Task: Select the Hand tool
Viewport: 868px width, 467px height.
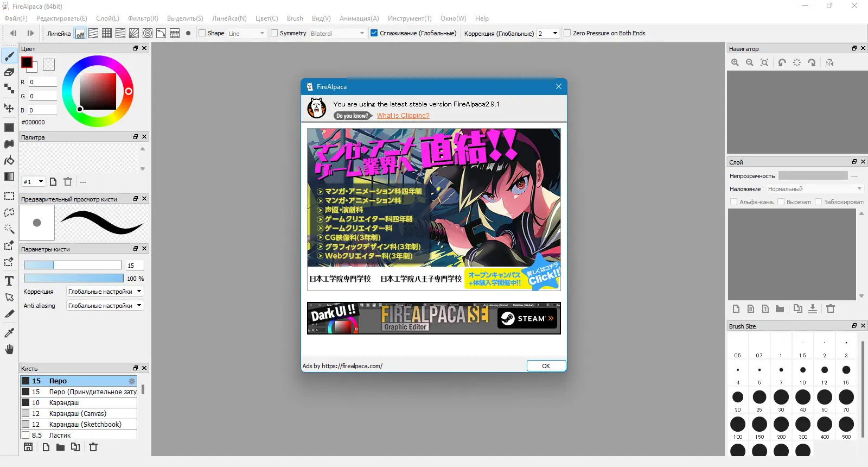Action: (x=9, y=349)
